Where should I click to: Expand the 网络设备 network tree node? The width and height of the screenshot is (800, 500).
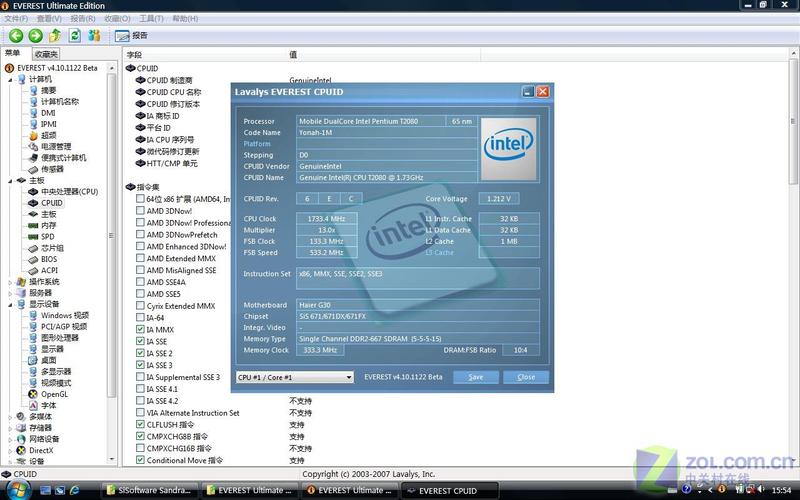(10, 439)
